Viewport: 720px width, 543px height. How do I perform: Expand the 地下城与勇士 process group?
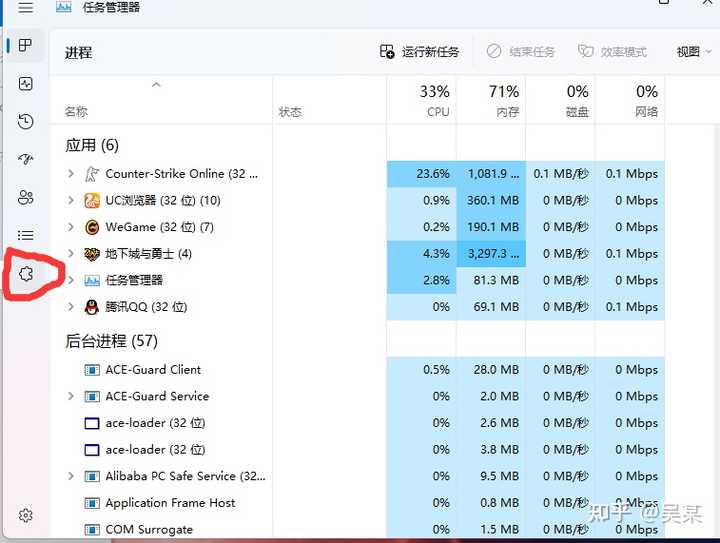point(71,253)
